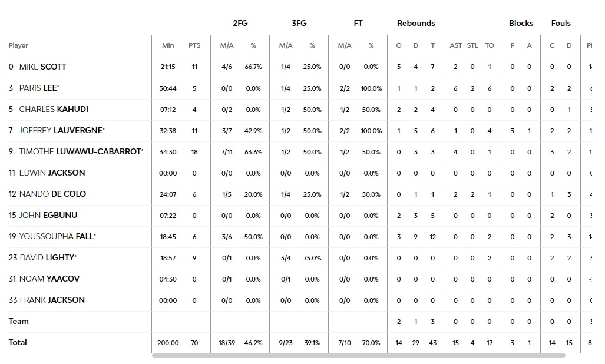Click the Player column header
The width and height of the screenshot is (605, 364).
[18, 45]
